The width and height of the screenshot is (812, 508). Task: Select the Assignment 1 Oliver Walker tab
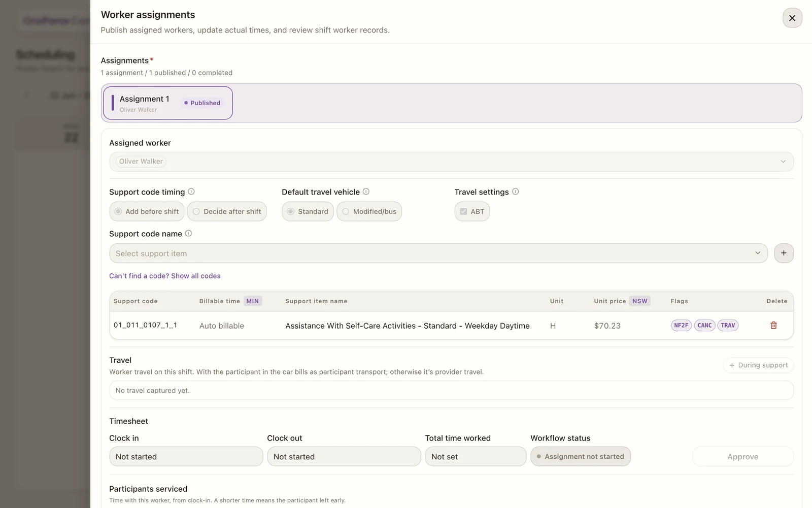pyautogui.click(x=168, y=103)
